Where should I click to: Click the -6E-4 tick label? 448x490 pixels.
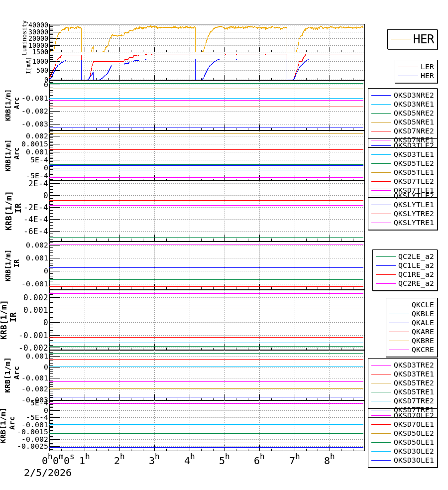(36, 231)
